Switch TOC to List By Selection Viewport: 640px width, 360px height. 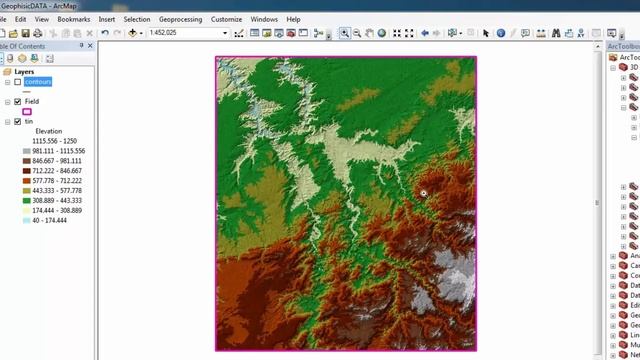34,59
